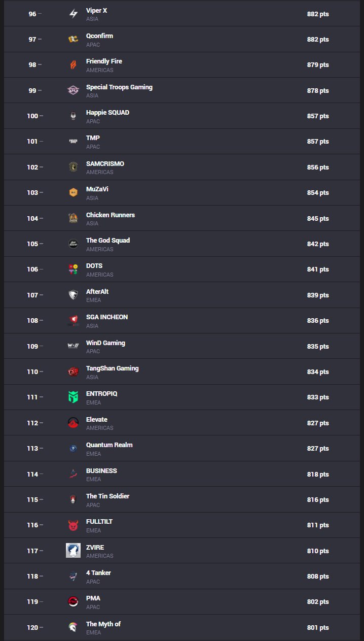Click the DOTS colorful logo icon

pos(73,269)
